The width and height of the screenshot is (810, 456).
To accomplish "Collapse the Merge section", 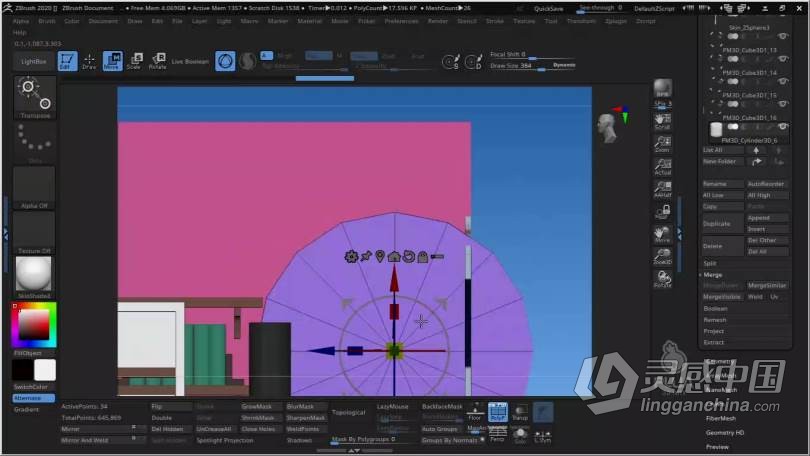I will (x=712, y=275).
